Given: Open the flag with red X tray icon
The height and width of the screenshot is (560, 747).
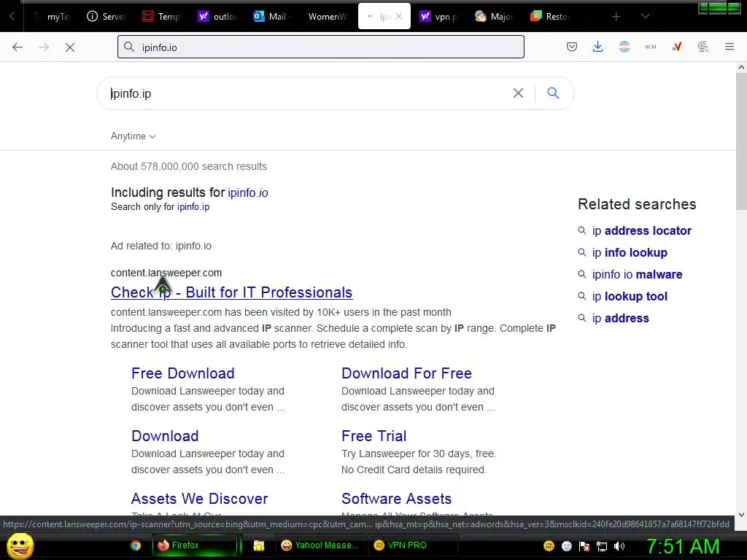Looking at the screenshot, I should [584, 546].
